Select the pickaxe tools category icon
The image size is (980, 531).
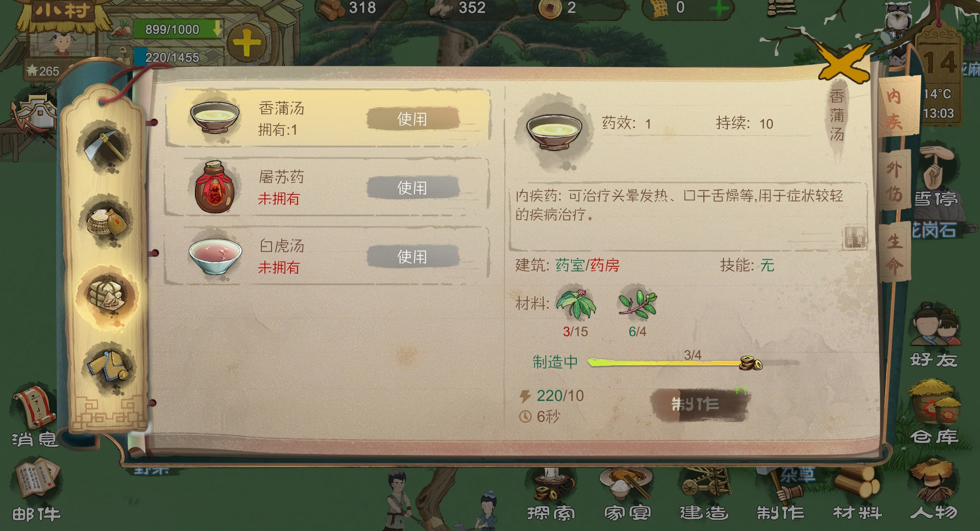click(x=106, y=146)
